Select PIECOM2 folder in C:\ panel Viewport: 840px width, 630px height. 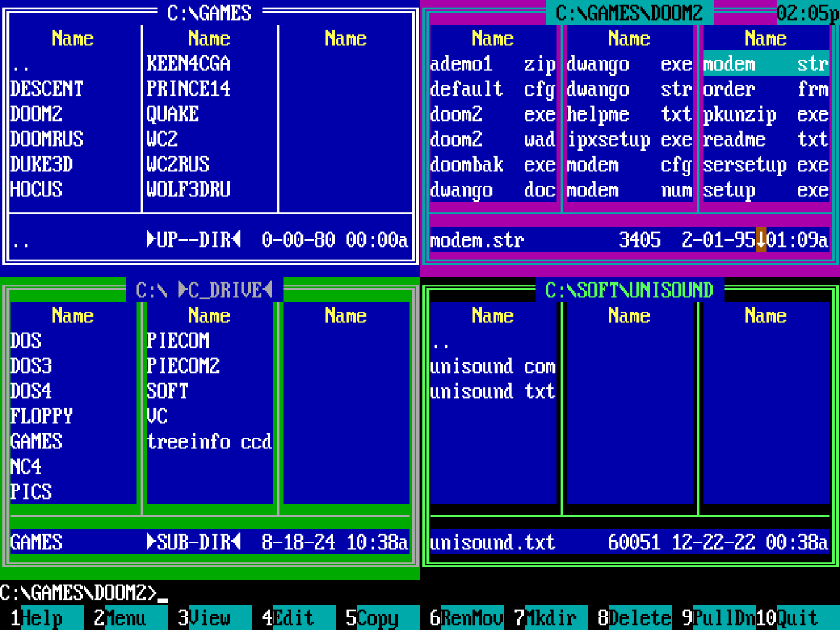point(210,366)
